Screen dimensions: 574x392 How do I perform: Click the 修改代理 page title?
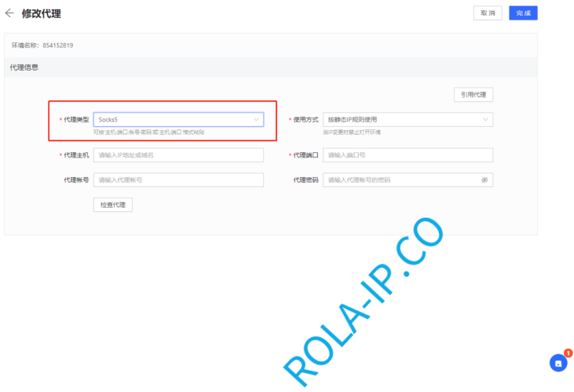(42, 13)
